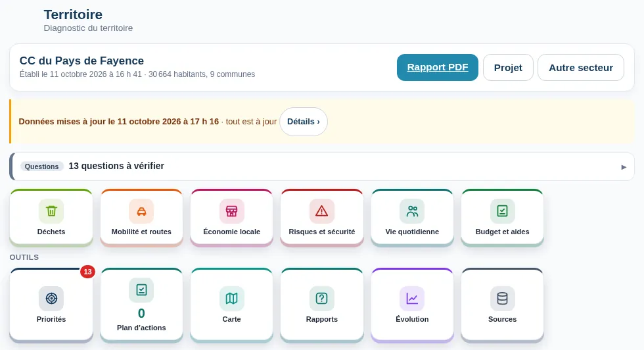Expand the 13 questions à vérifier arrow
This screenshot has width=644, height=350.
point(624,167)
